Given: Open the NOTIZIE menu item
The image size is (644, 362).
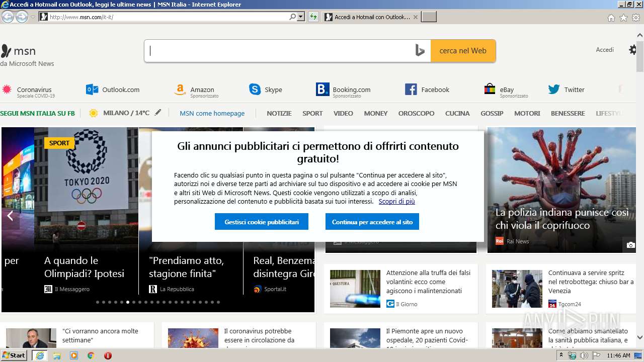Looking at the screenshot, I should [x=279, y=113].
